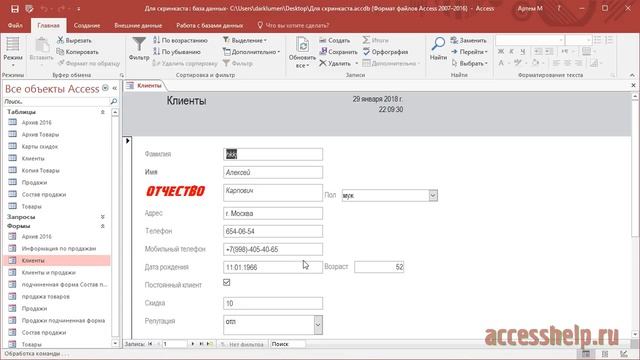Select the record selector arrow

(127, 141)
